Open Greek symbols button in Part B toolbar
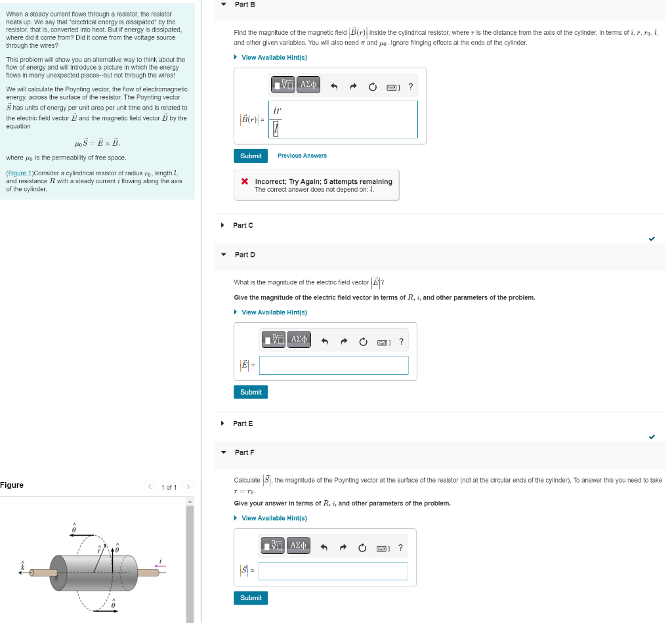This screenshot has width=672, height=623. [308, 85]
